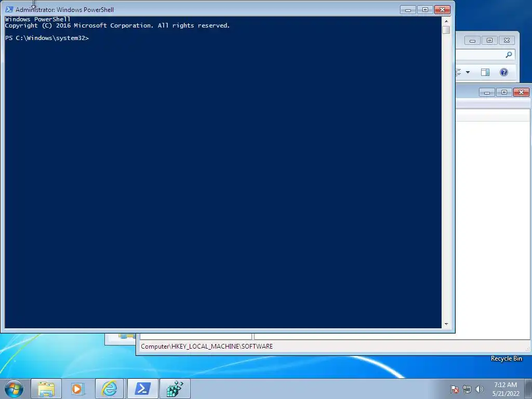Click the search magnifier in the Explorer window
Image resolution: width=532 pixels, height=399 pixels.
pos(509,55)
